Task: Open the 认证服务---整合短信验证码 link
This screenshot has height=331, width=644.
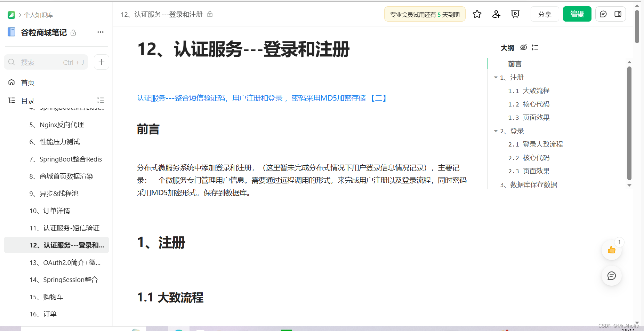Action: pos(261,98)
